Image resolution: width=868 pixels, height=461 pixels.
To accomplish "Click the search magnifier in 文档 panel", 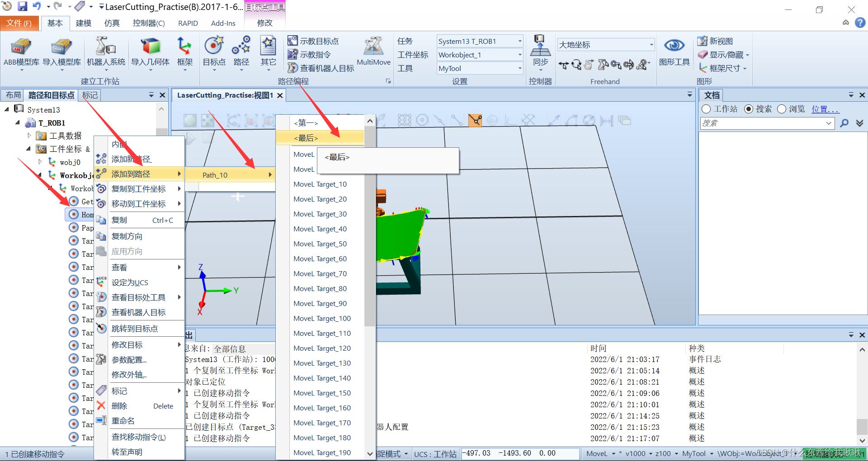I will 844,123.
